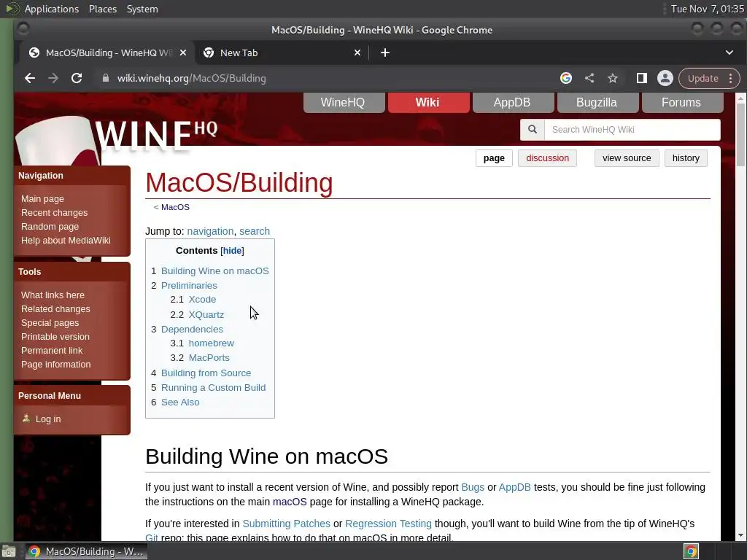Click view source
The image size is (747, 560).
(627, 158)
